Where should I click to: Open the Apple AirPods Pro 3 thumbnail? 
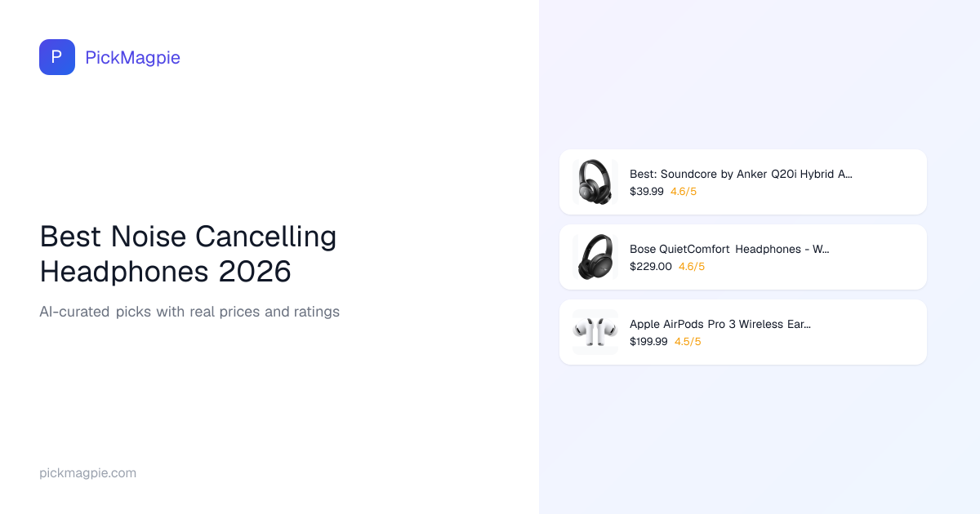click(595, 332)
